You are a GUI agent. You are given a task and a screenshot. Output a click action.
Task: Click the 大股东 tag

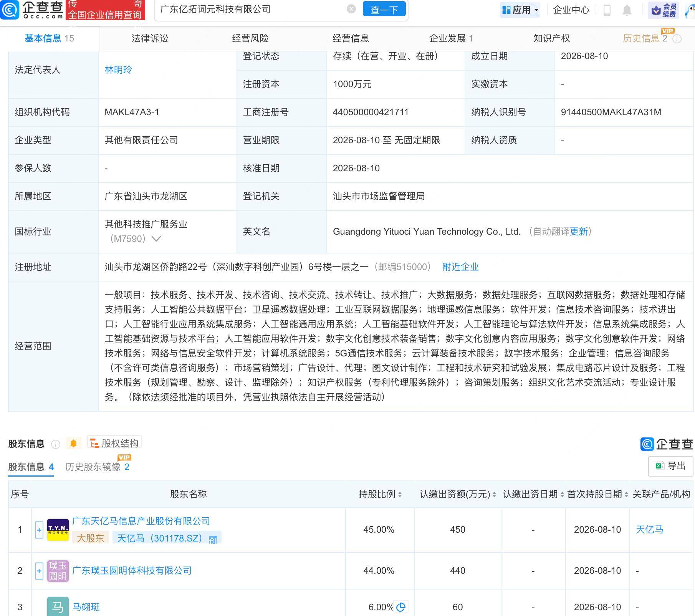[x=90, y=538]
